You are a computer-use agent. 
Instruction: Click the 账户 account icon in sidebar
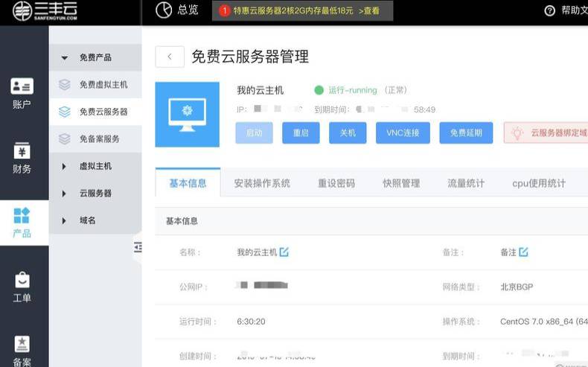point(22,86)
